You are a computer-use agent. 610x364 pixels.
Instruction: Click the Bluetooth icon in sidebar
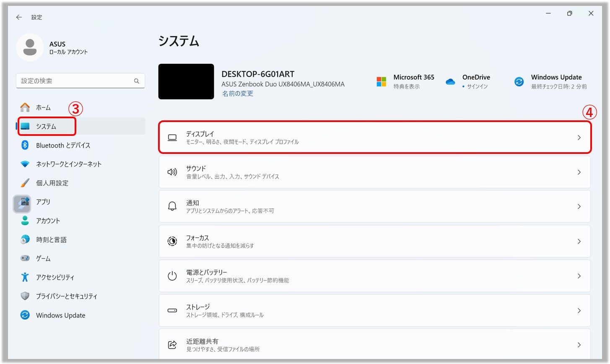pyautogui.click(x=25, y=145)
